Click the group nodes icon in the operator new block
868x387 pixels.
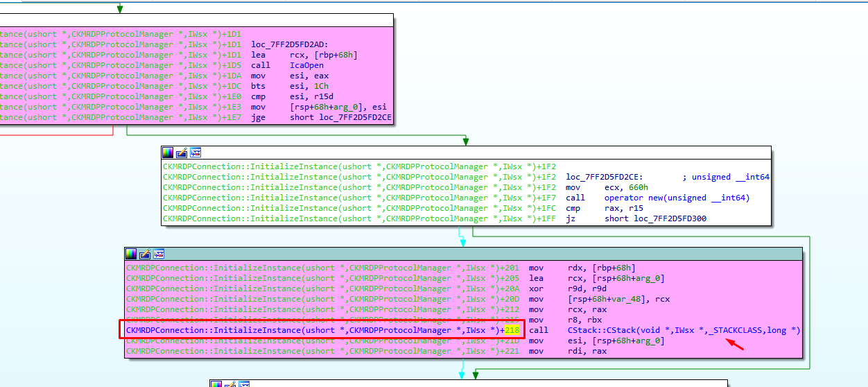click(196, 153)
